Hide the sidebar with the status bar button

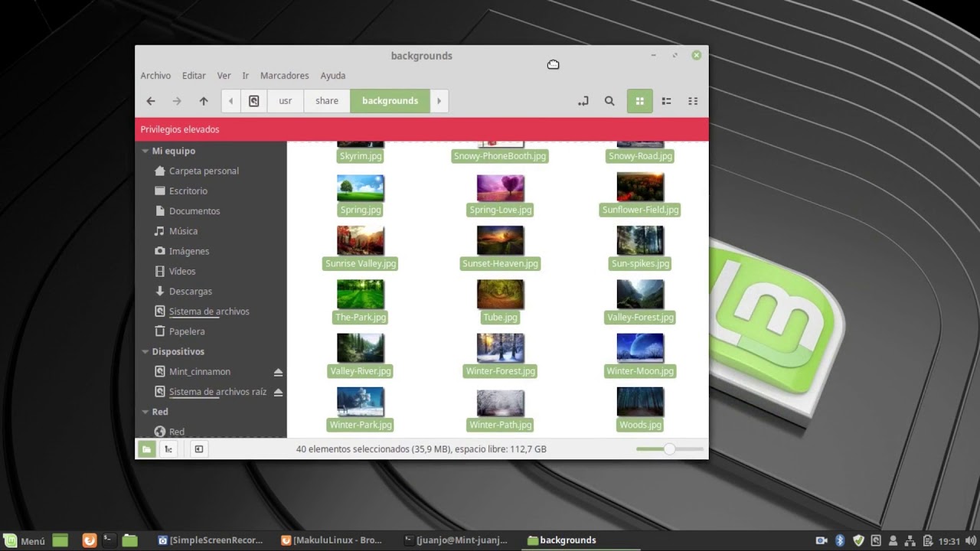click(199, 449)
